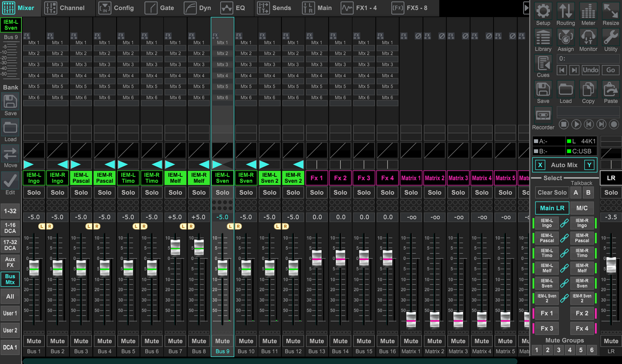This screenshot has width=622, height=364.
Task: Open the Sends tab
Action: click(274, 8)
